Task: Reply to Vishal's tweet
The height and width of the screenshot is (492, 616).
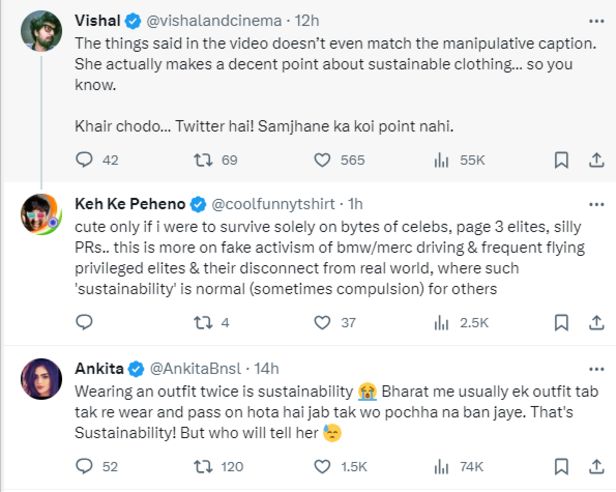Action: [84, 159]
